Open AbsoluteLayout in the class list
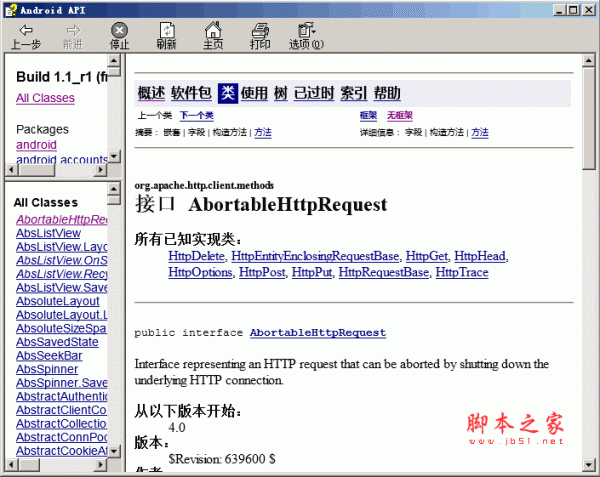Screen dimensions: 600x477 pyautogui.click(x=58, y=301)
